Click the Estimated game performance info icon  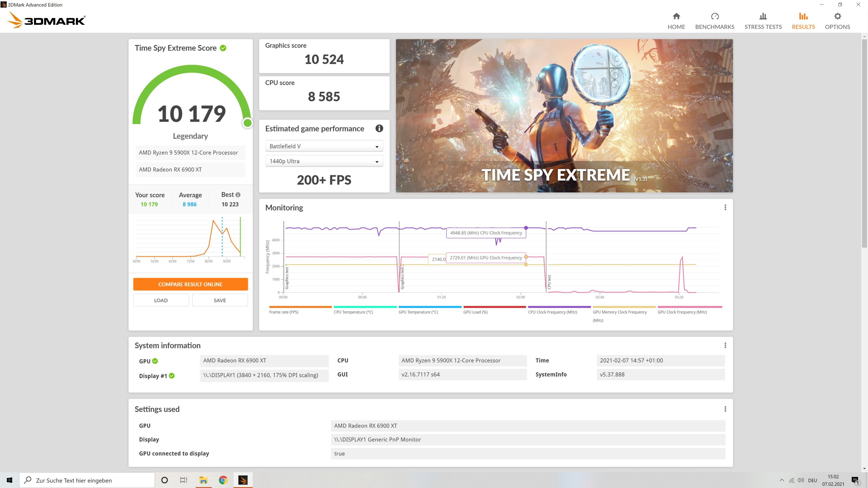[x=379, y=128]
